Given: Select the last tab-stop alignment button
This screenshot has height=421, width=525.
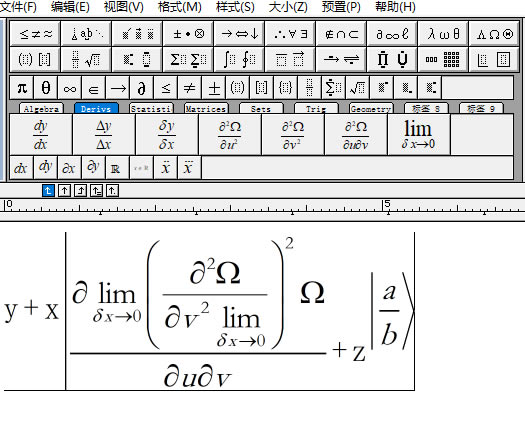Looking at the screenshot, I should pyautogui.click(x=112, y=191).
